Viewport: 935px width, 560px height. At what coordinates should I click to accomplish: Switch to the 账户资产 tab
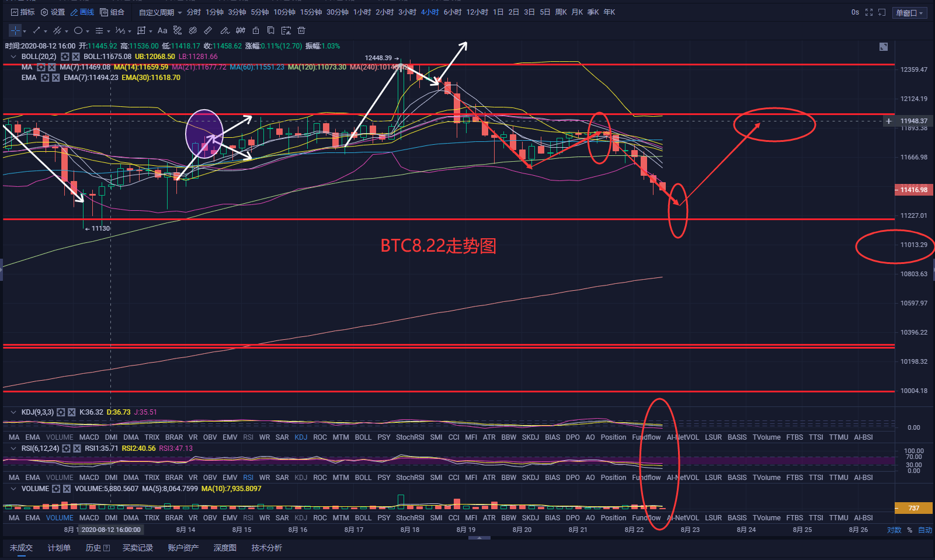(183, 548)
